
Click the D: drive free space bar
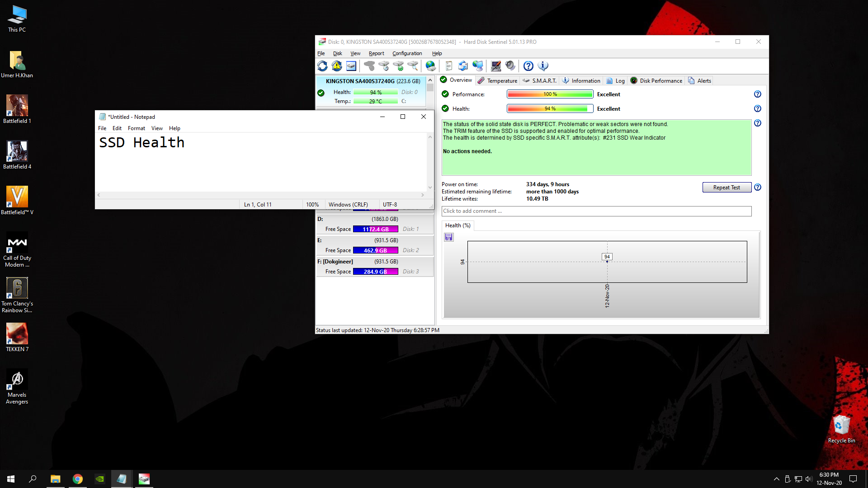[x=375, y=229]
